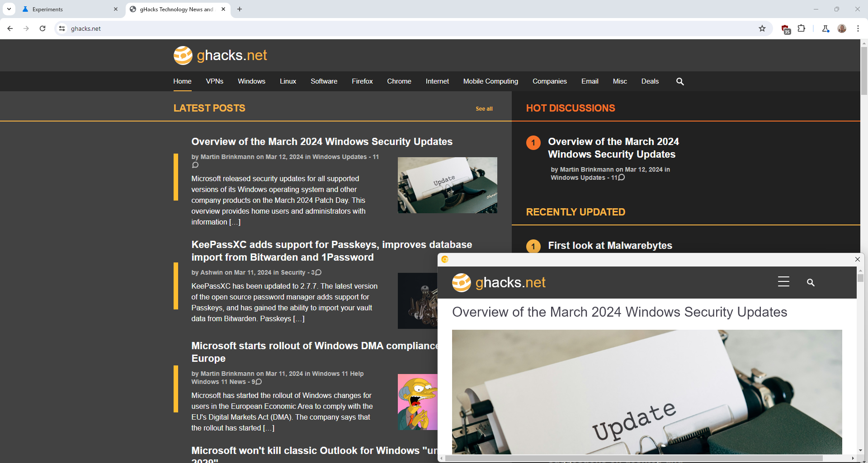Open the hamburger menu in preview popup

[783, 282]
